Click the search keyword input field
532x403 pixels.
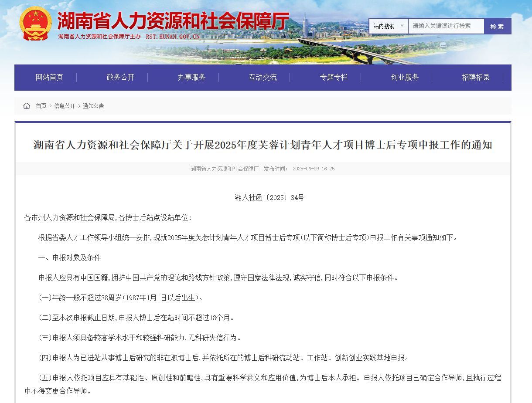[446, 26]
